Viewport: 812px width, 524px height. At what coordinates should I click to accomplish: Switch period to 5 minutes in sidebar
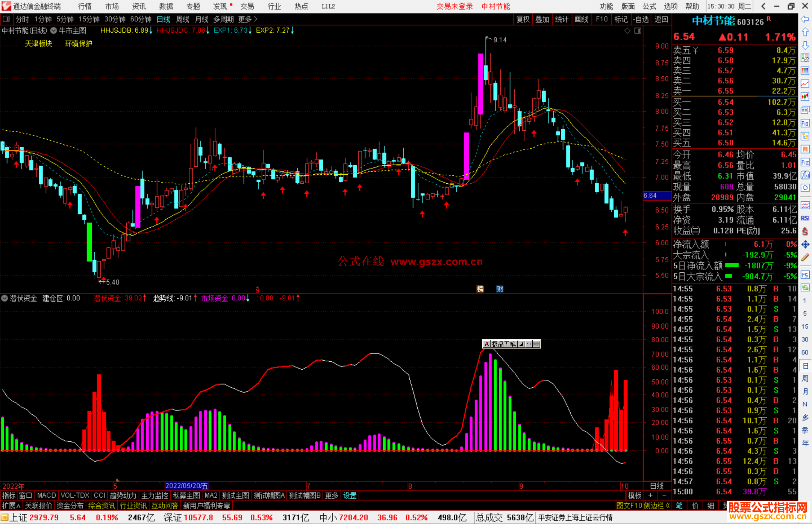805,313
